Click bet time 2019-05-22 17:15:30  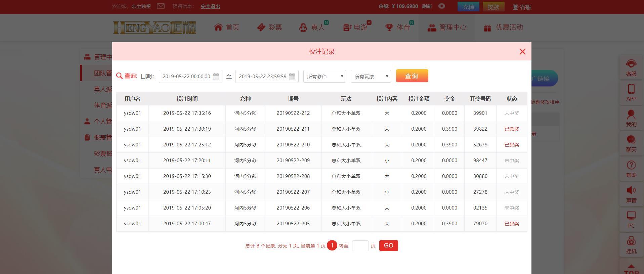(187, 176)
